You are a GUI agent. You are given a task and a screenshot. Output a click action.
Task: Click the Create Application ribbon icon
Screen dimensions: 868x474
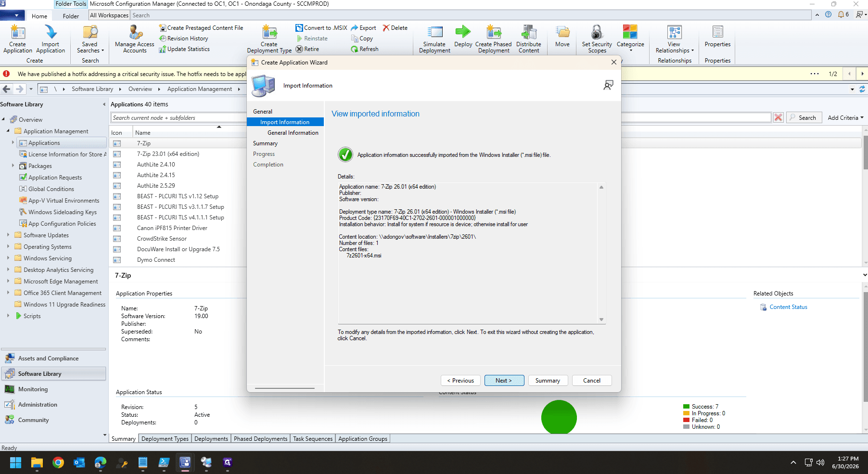(18, 39)
